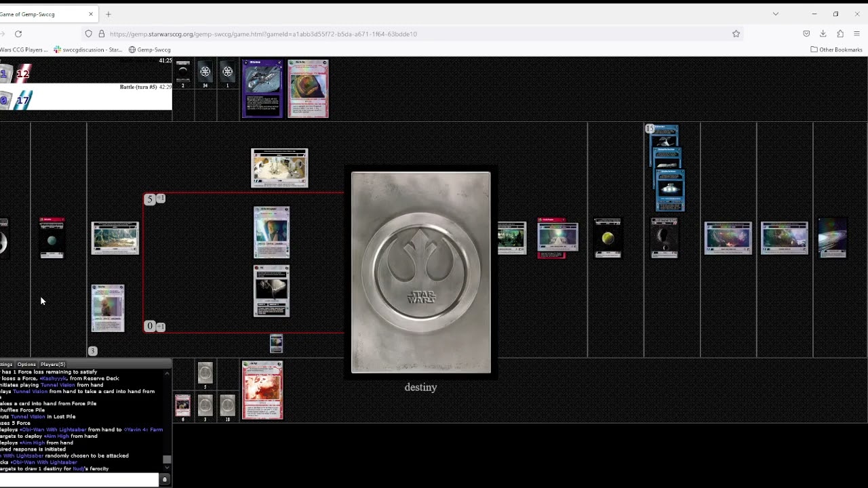
Task: Open a new browser tab
Action: 108,14
